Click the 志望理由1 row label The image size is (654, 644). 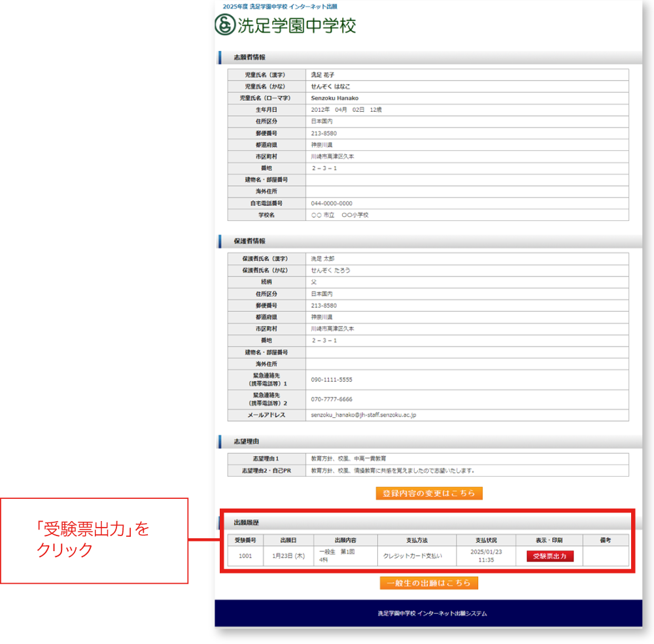pos(266,458)
